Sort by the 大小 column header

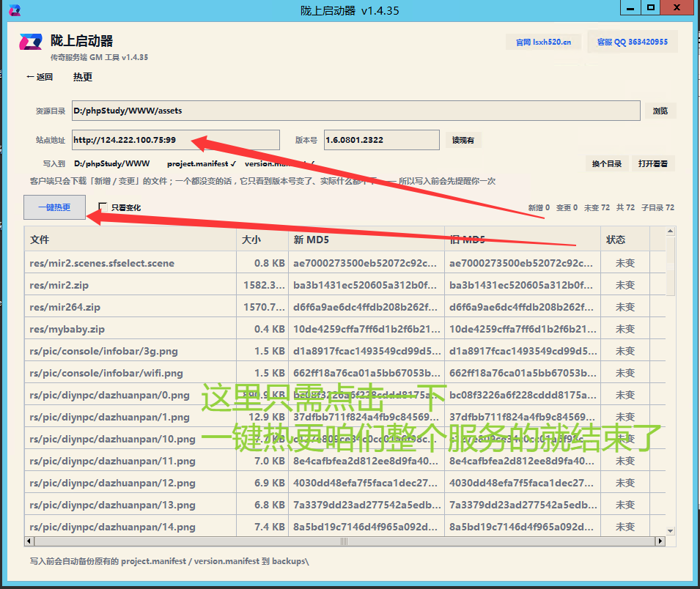pos(262,240)
